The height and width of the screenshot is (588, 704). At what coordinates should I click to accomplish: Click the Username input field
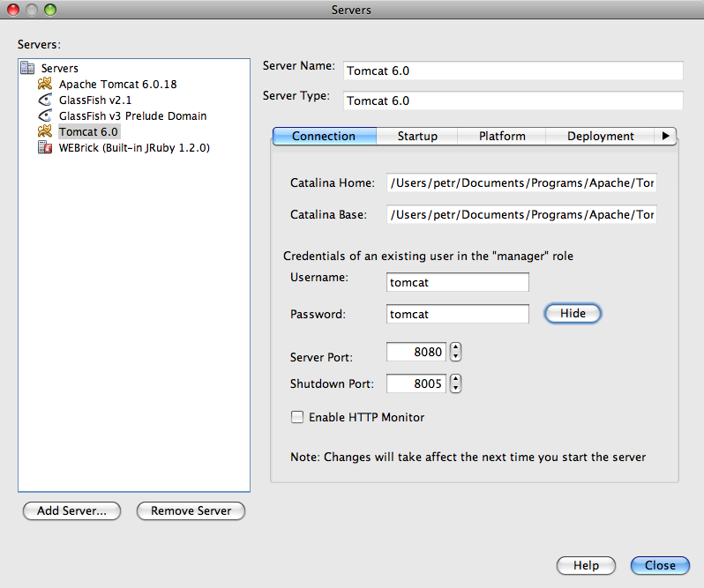pos(458,282)
